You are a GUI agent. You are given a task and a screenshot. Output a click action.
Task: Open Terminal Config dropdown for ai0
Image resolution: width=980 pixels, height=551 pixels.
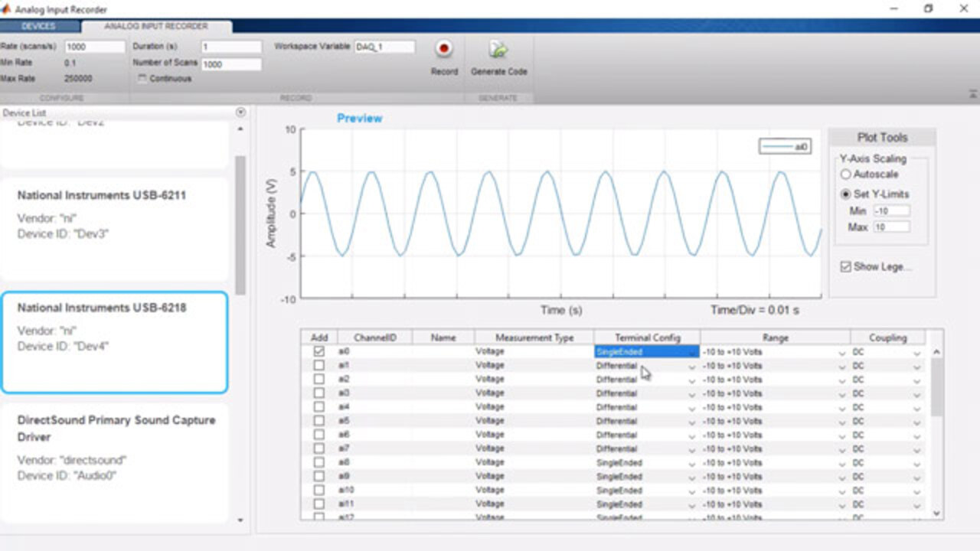tap(692, 352)
